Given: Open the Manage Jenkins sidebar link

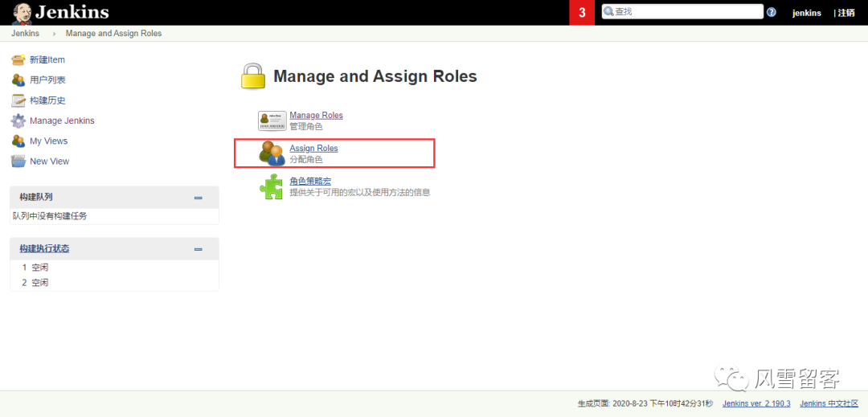Looking at the screenshot, I should (62, 121).
